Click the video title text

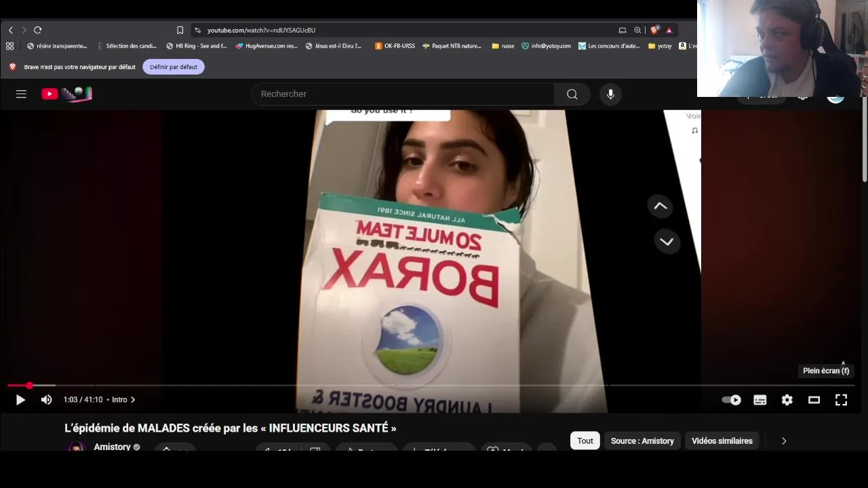(x=231, y=428)
